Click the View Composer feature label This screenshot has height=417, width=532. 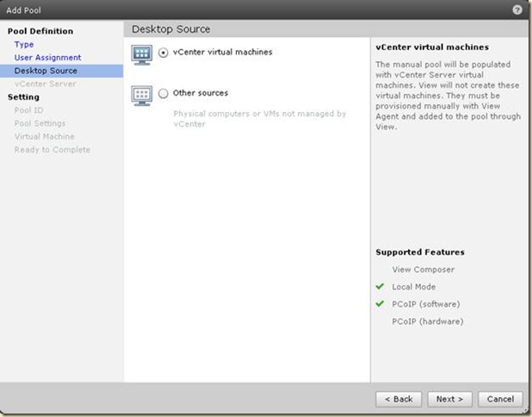click(x=423, y=270)
